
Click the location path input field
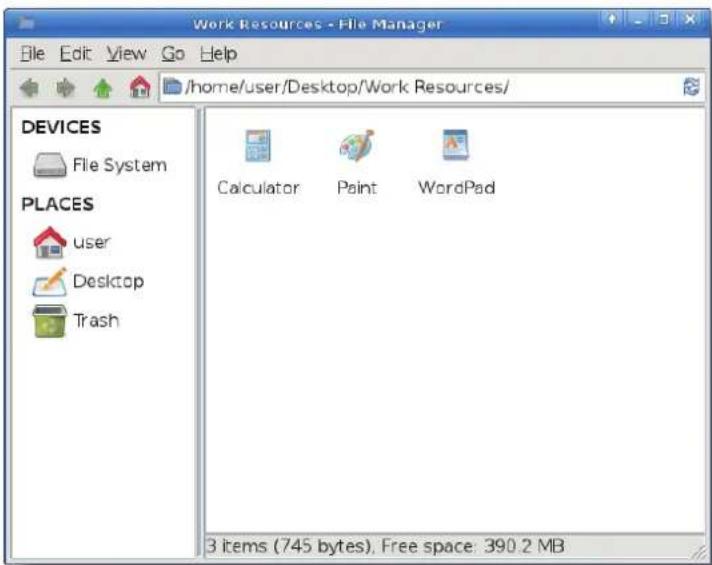[431, 87]
